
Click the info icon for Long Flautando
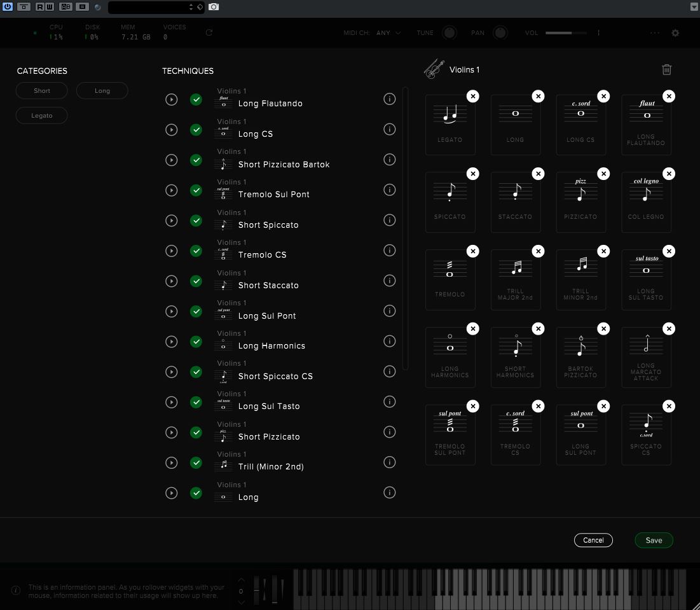click(x=390, y=99)
